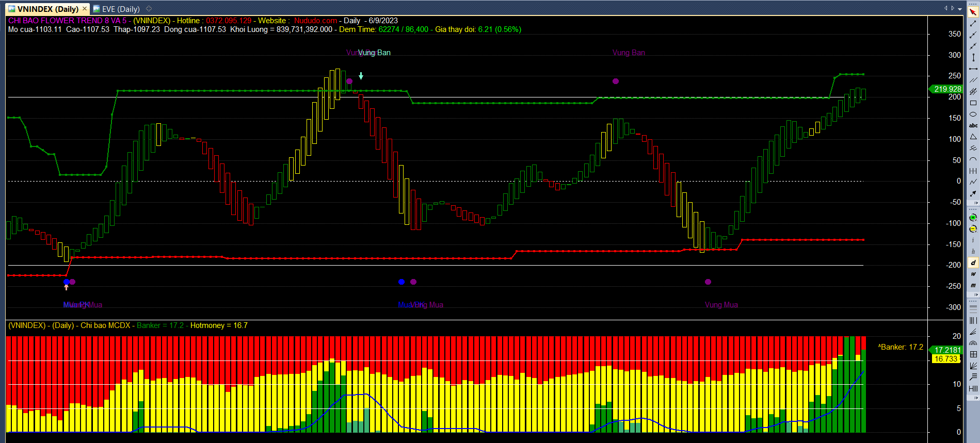
Task: Click the '^Banker: 17.2' annotation
Action: tap(901, 347)
